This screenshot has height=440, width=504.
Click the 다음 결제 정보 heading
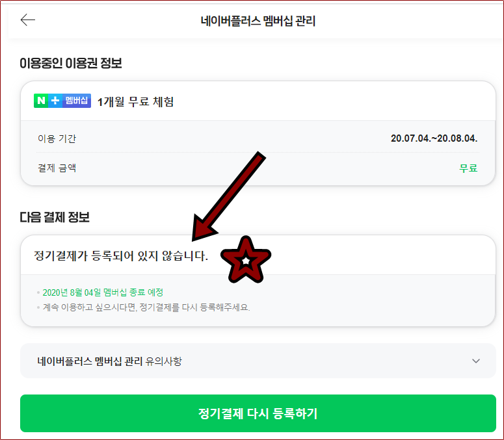[55, 218]
